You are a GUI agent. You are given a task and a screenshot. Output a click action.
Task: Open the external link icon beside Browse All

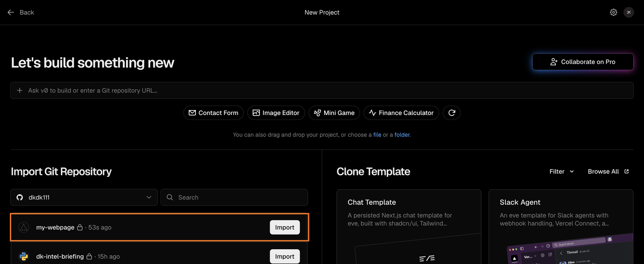[x=627, y=171]
